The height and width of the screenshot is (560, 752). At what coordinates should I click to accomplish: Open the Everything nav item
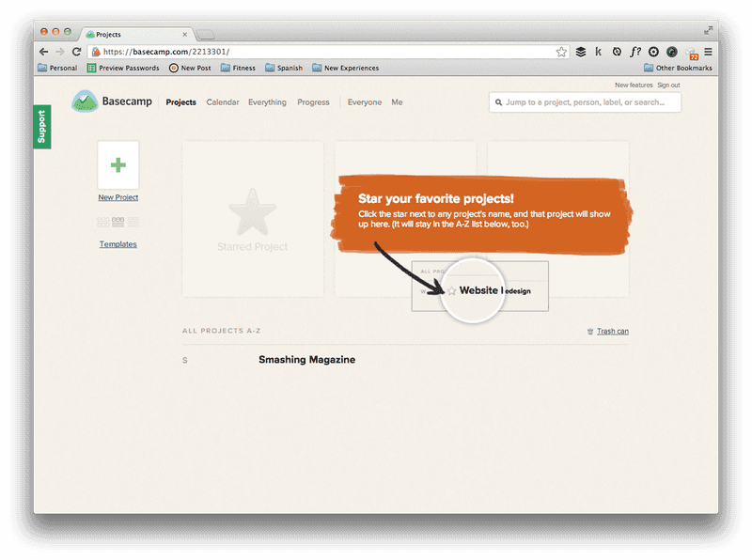(267, 102)
